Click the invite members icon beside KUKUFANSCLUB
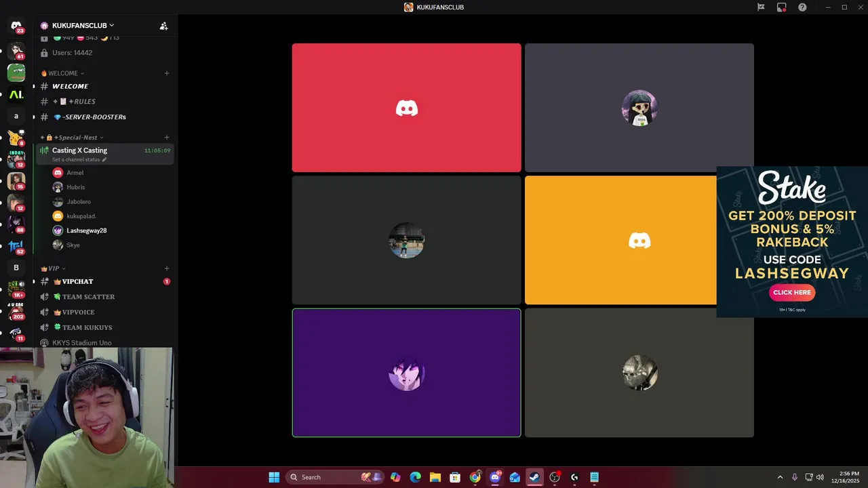868x488 pixels. (x=163, y=26)
